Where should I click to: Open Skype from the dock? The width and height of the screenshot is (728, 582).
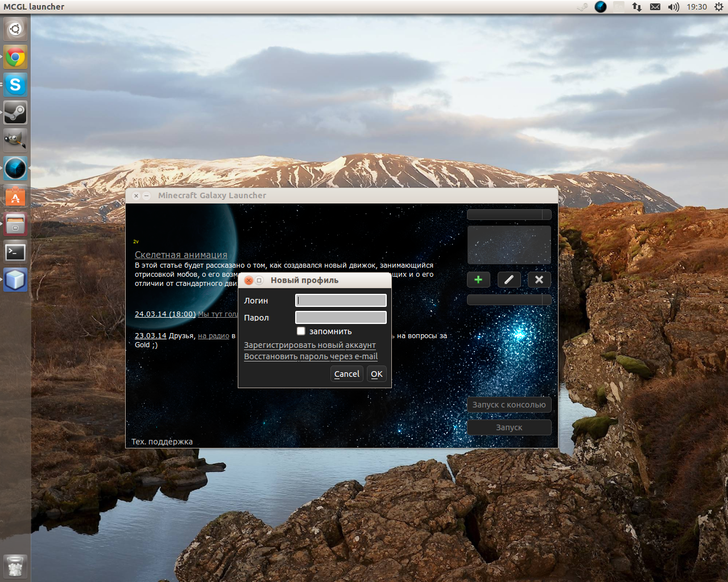(x=15, y=85)
